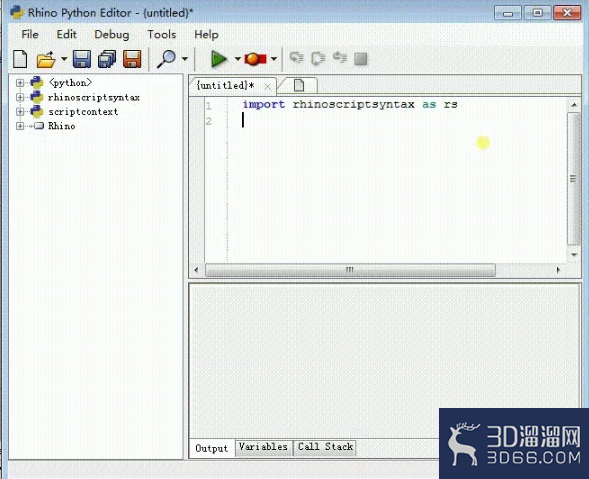Expand the rhinoscriptsyntax tree node
Screen dimensions: 589x479
tap(20, 97)
